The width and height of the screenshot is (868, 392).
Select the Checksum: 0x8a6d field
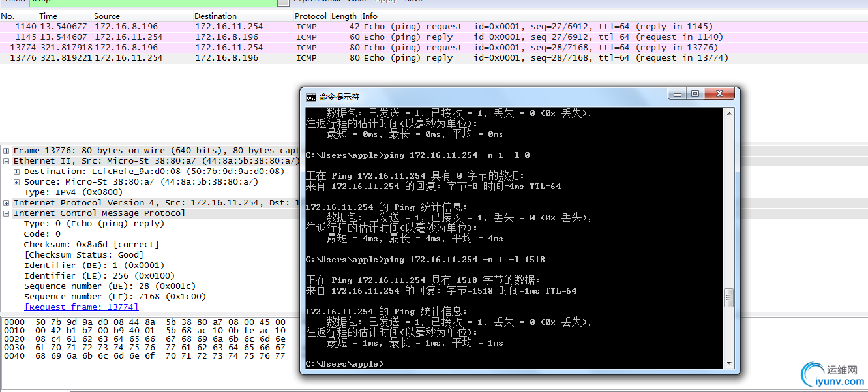click(x=91, y=245)
